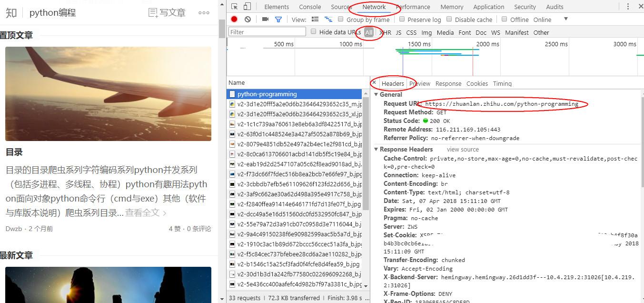Click the network timeline overview area
Viewport: 644px width, 303px height.
point(435,57)
